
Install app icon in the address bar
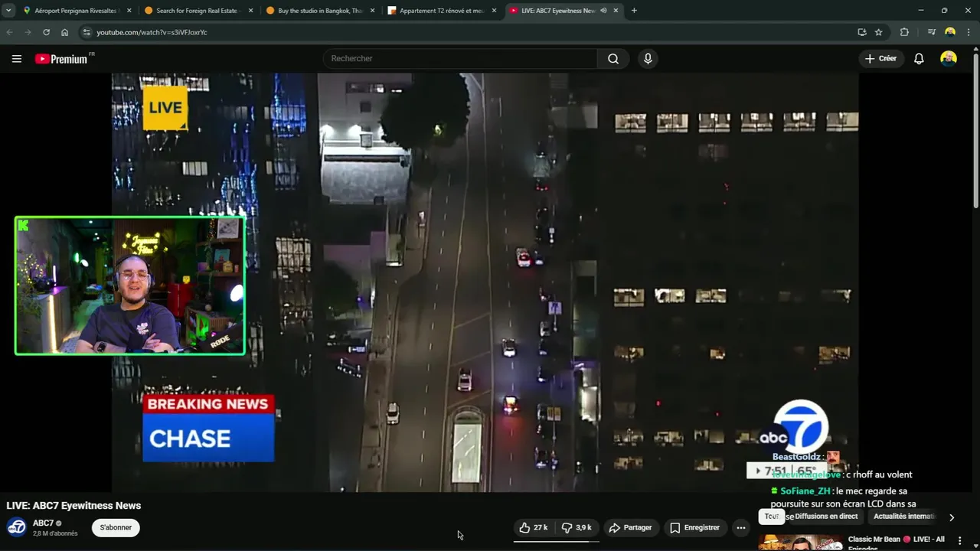(x=862, y=32)
